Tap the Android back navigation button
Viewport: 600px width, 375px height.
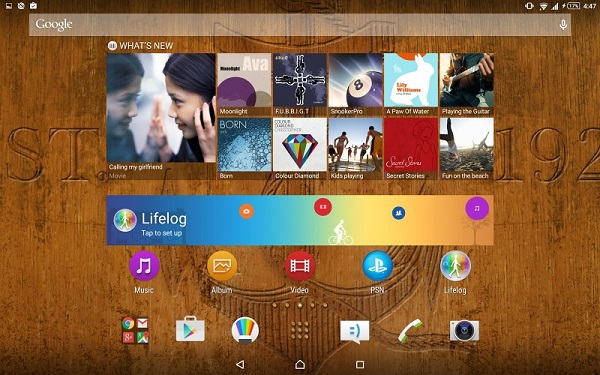click(x=240, y=364)
